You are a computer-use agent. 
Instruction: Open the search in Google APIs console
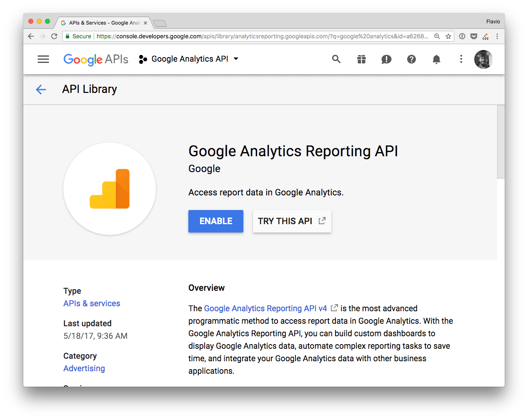click(x=336, y=59)
